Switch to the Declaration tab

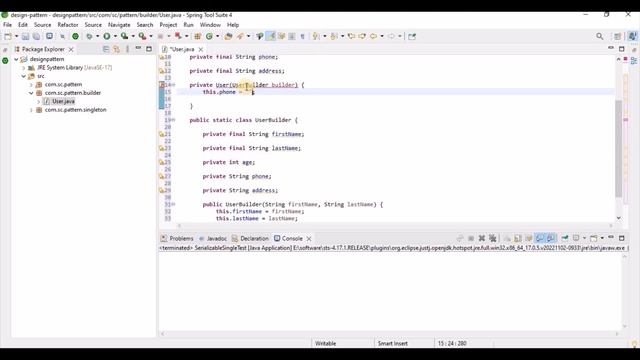pyautogui.click(x=250, y=238)
